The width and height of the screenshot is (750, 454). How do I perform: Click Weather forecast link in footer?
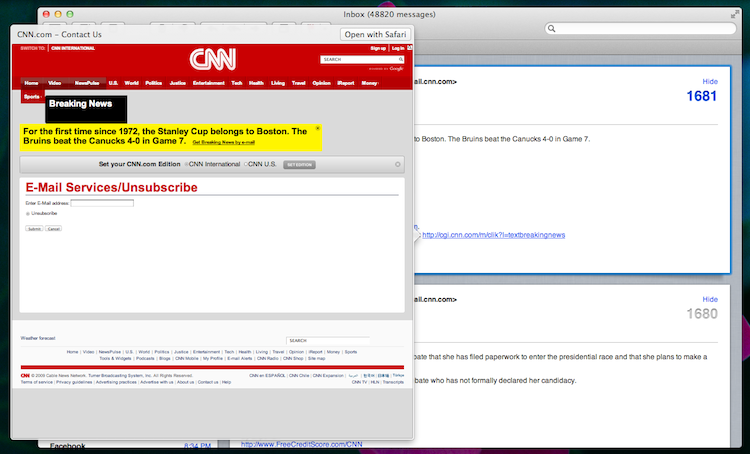[38, 338]
